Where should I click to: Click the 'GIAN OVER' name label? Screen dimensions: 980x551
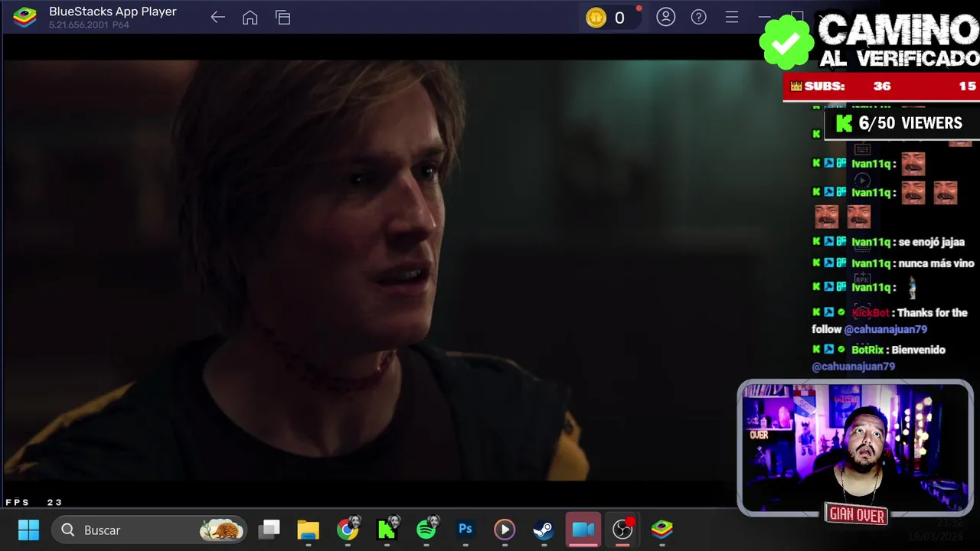(857, 515)
